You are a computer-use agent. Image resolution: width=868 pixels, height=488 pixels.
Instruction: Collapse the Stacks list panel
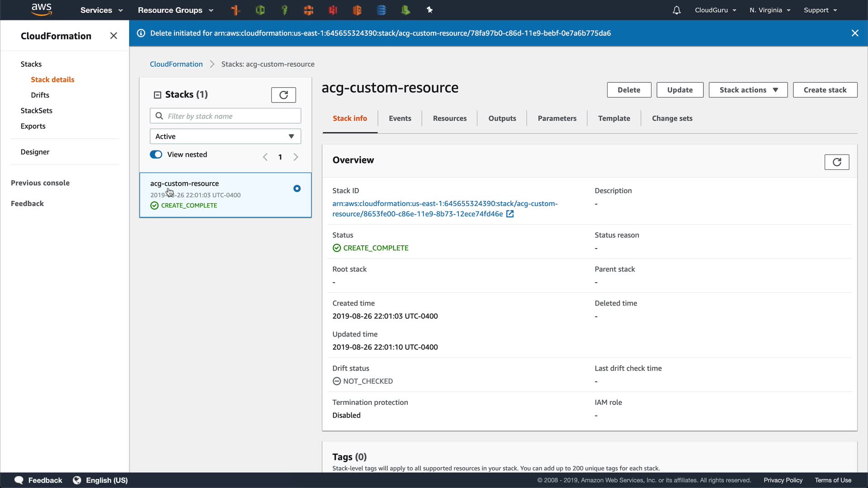157,95
